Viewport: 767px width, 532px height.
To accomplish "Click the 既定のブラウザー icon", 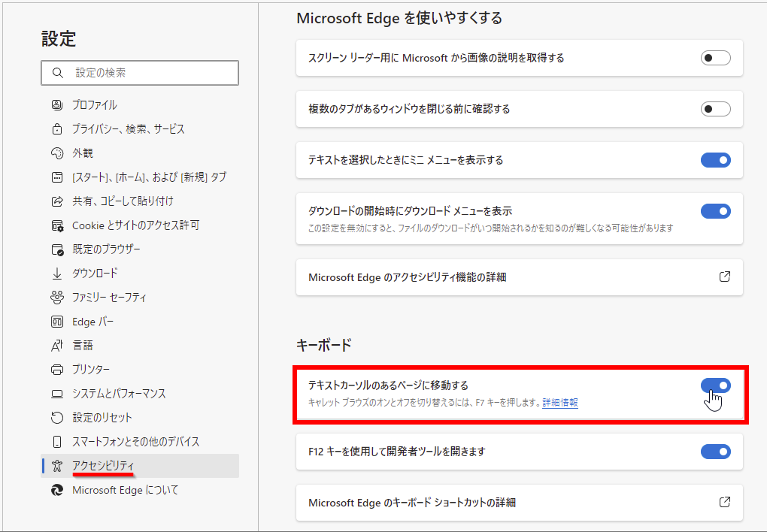I will 57,249.
